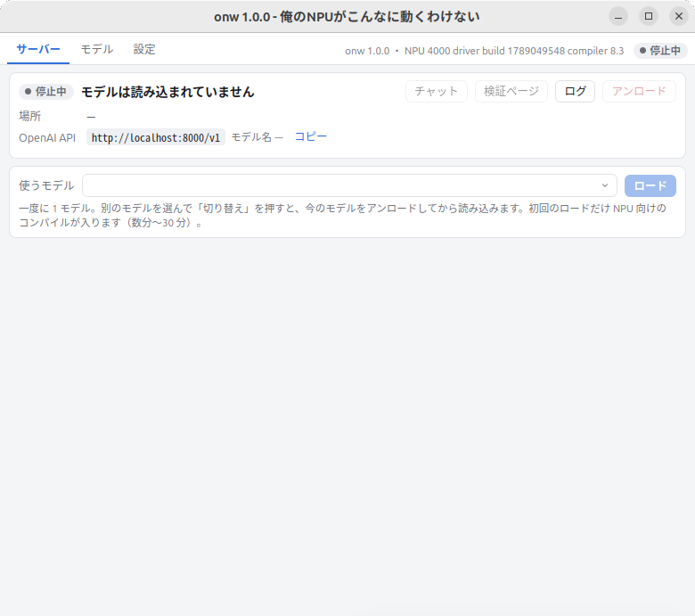
Task: Open the モデル tab
Action: tap(97, 49)
